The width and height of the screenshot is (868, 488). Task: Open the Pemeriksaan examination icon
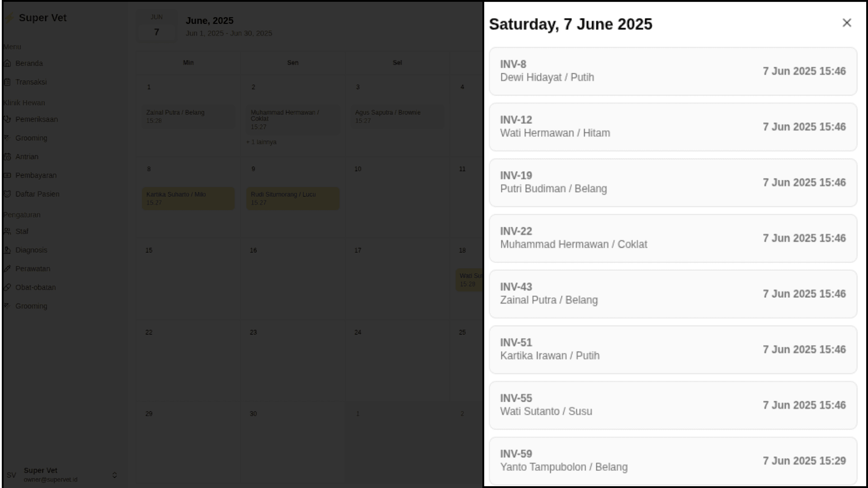click(7, 119)
